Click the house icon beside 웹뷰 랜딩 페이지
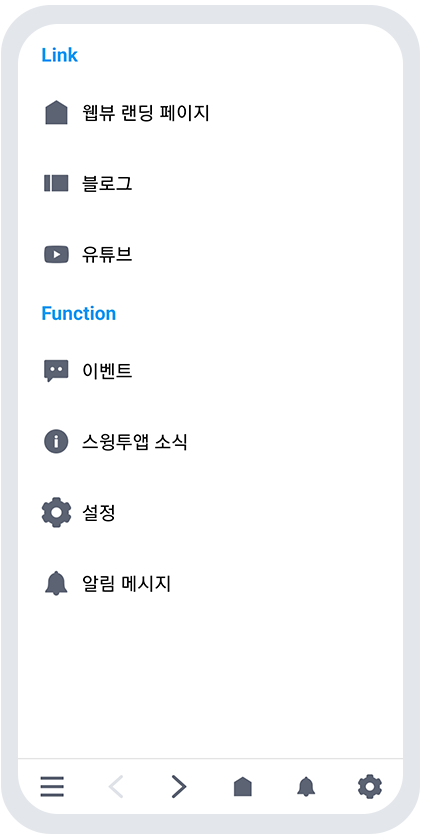The width and height of the screenshot is (422, 839). (56, 113)
